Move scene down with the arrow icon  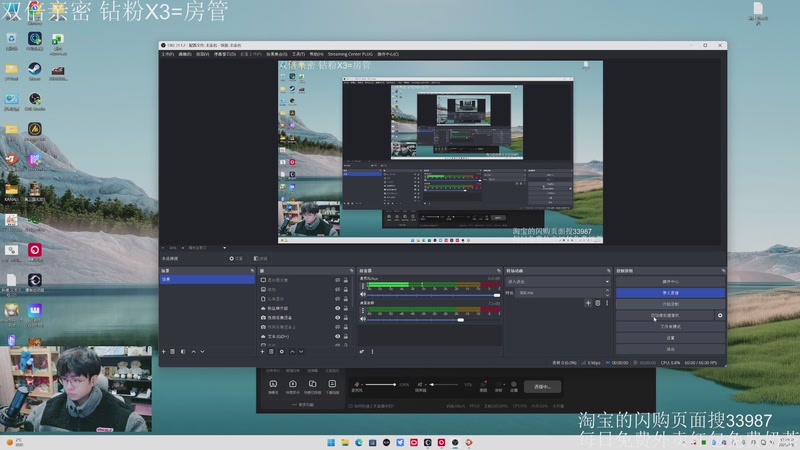(203, 352)
